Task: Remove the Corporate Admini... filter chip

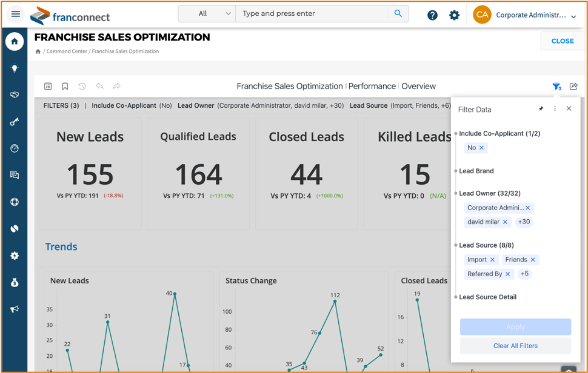Action: [x=527, y=208]
